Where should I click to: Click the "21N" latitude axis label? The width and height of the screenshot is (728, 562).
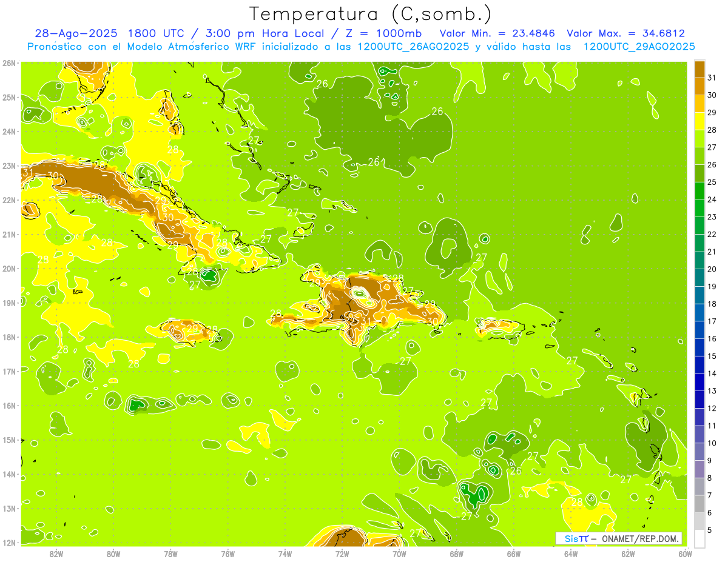click(x=9, y=235)
